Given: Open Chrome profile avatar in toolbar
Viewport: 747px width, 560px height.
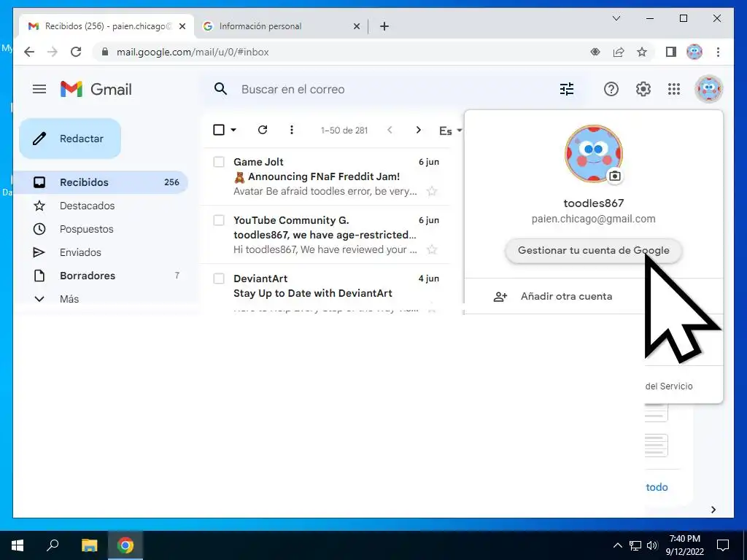Looking at the screenshot, I should click(694, 52).
